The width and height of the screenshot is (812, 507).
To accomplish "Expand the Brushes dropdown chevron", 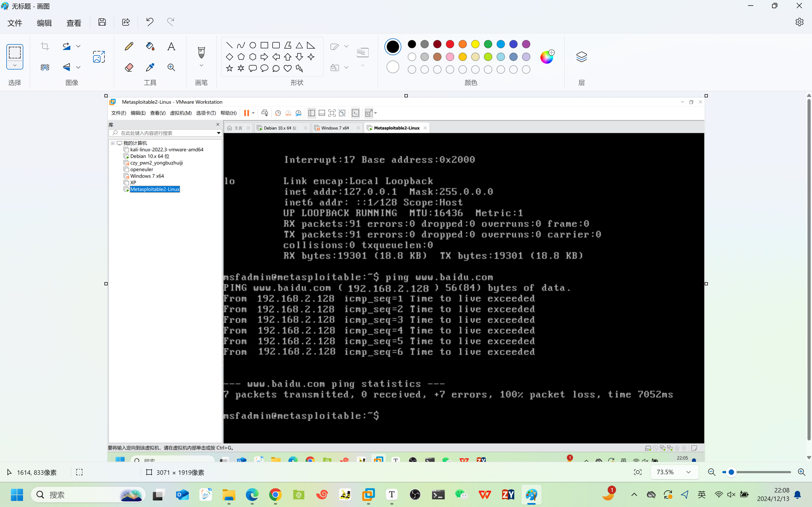I will (x=201, y=65).
